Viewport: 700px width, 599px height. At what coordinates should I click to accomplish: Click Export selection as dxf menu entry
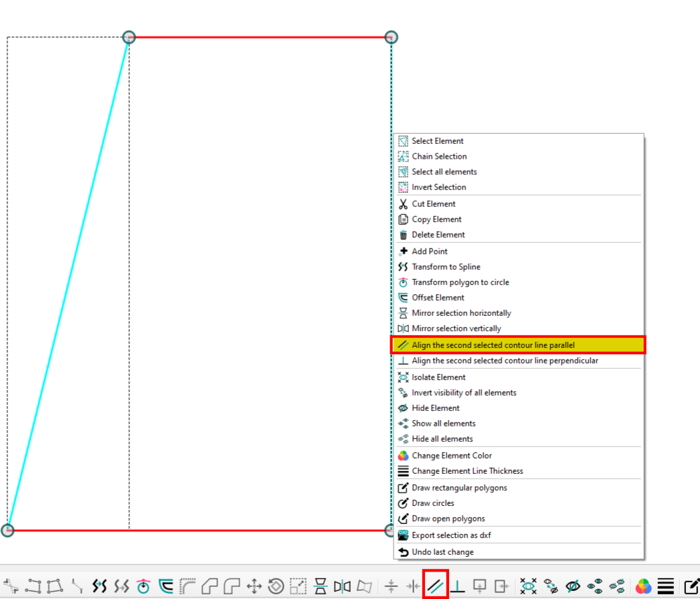tap(451, 535)
